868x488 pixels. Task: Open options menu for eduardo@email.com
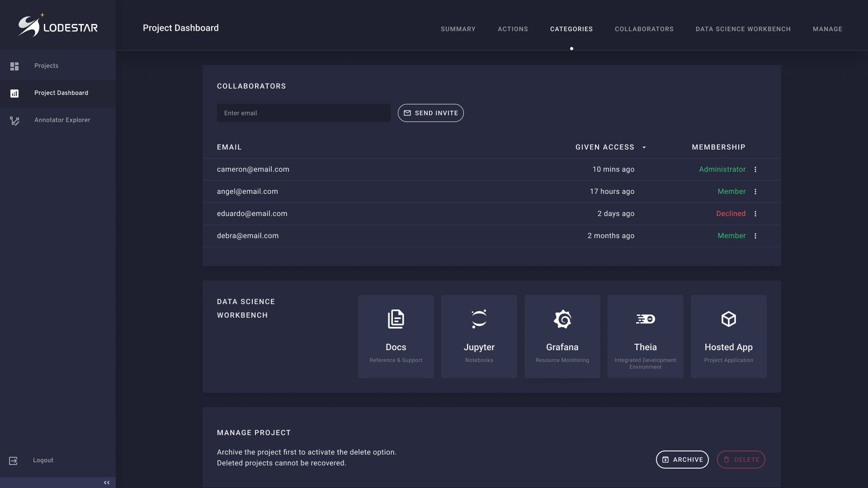(x=755, y=214)
